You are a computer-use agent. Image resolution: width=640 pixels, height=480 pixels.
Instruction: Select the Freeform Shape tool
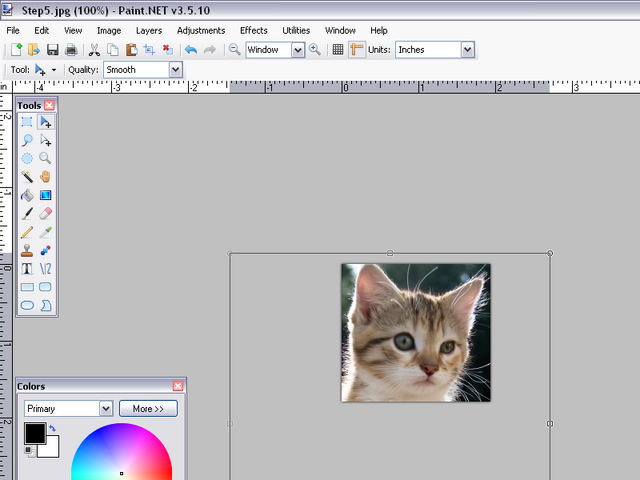(45, 305)
